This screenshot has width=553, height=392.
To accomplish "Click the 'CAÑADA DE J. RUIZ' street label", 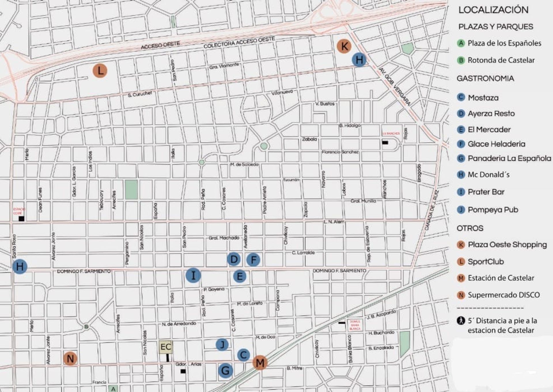I will point(432,210).
